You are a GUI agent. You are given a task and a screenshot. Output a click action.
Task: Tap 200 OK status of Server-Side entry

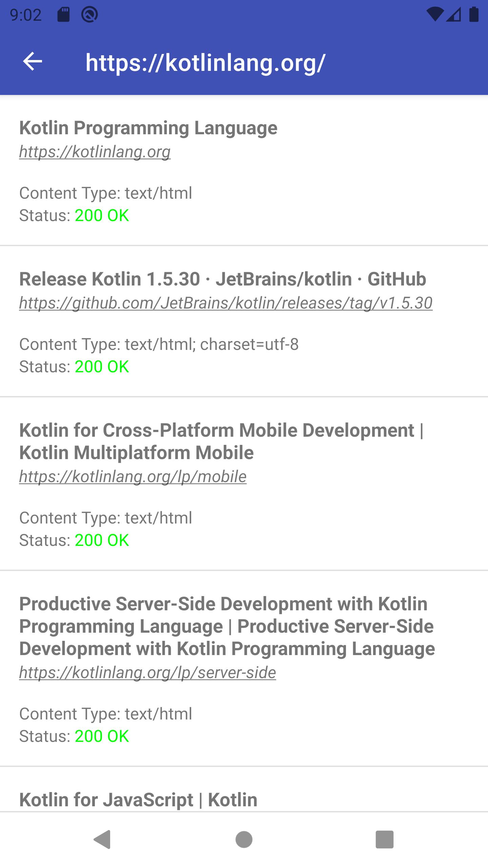[x=102, y=736]
